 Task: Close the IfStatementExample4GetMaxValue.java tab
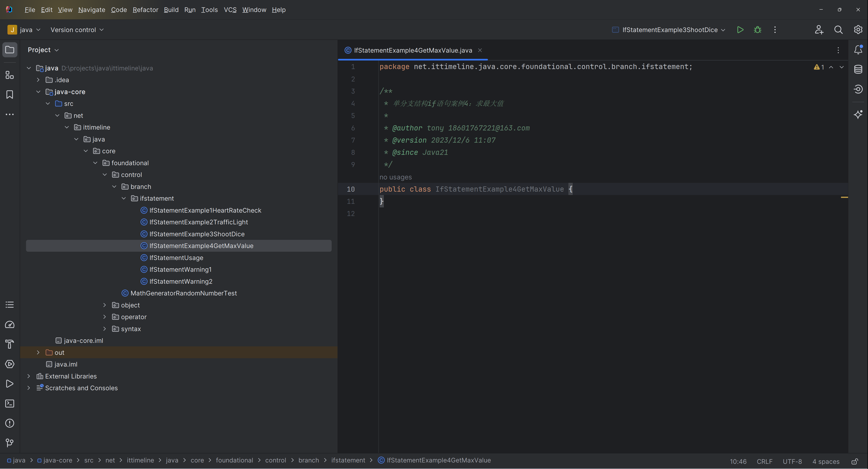(480, 51)
